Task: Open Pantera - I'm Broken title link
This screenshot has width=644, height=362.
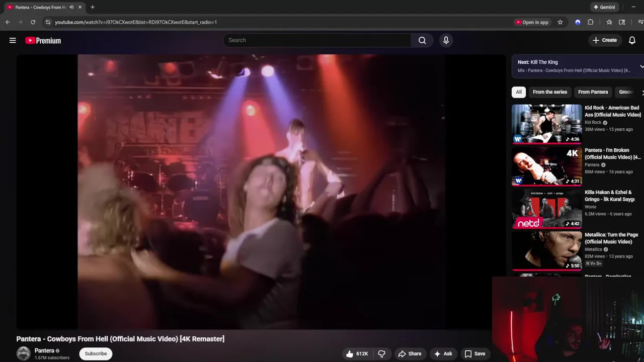Action: [613, 153]
